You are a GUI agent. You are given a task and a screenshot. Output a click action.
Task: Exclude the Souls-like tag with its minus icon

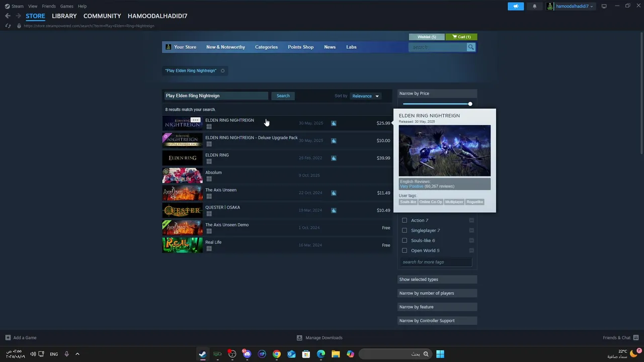pyautogui.click(x=471, y=240)
